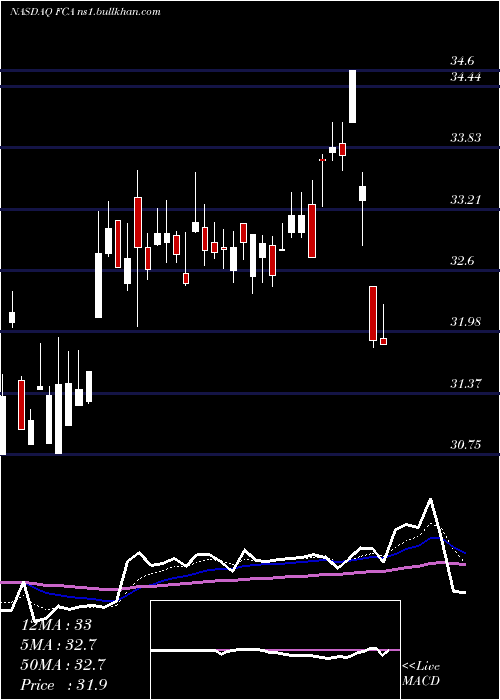Click the tallest white candle near 34.6
Image resolution: width=500 pixels, height=700 pixels.
(x=352, y=96)
